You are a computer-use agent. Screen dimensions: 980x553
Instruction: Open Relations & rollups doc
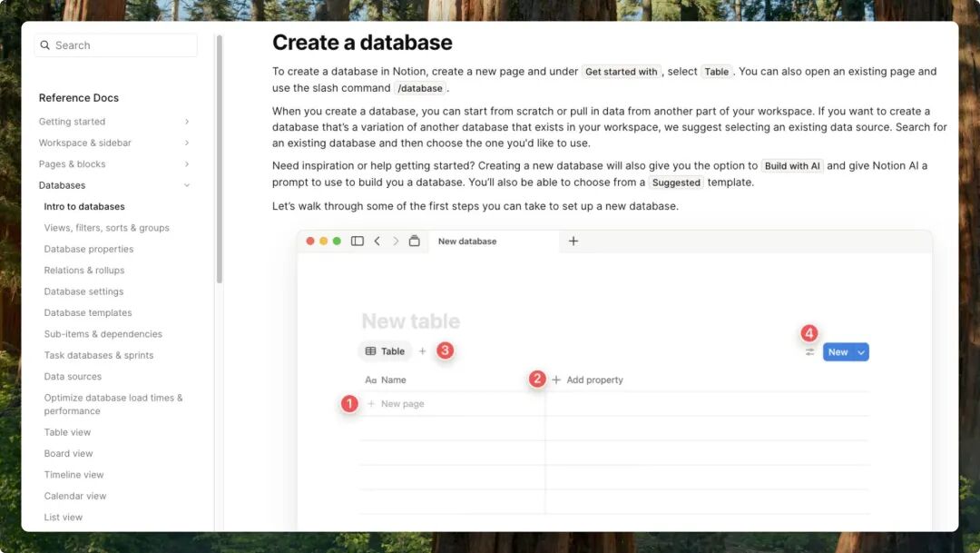(x=84, y=271)
